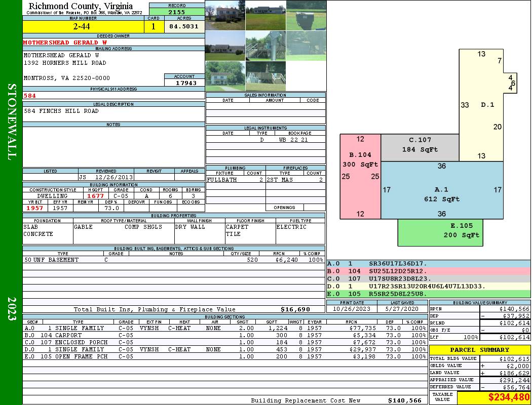Click the PARCEL SUMMARY yellow header
This screenshot has height=405, width=532.
(479, 350)
